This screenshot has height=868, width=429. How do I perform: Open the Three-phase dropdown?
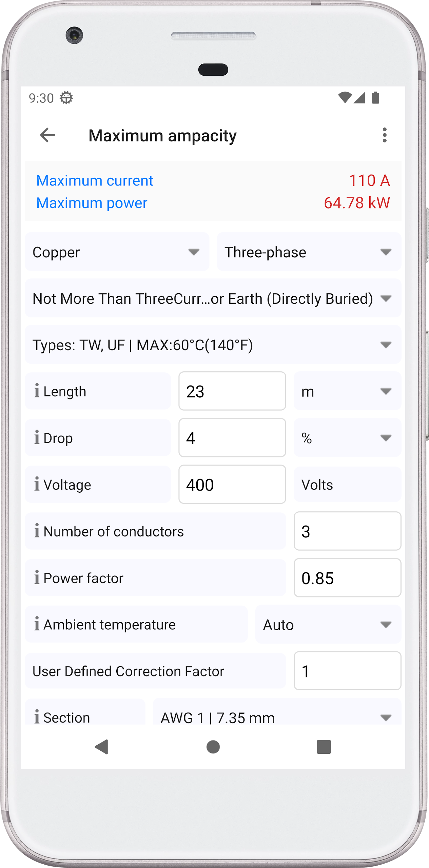coord(309,252)
